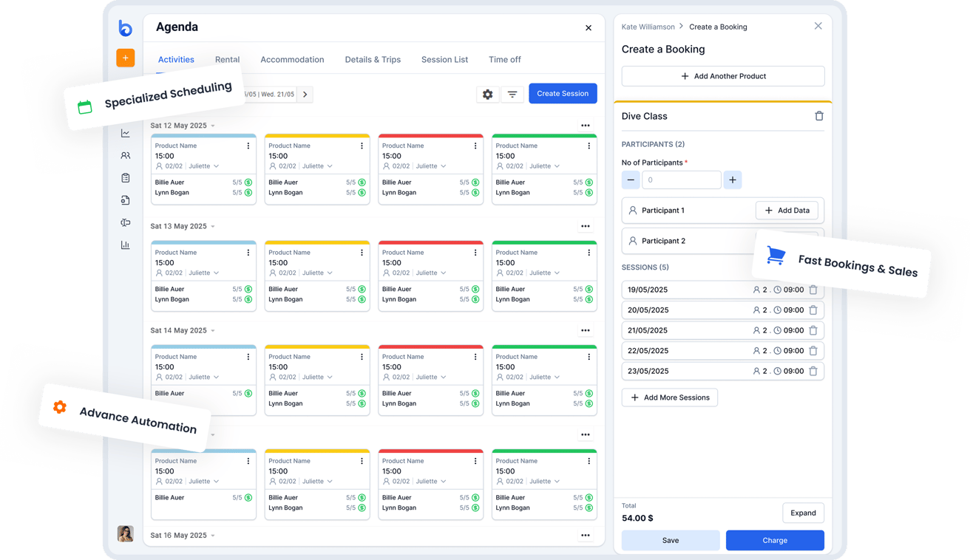
Task: Increase participants with the plus stepper
Action: pyautogui.click(x=732, y=180)
